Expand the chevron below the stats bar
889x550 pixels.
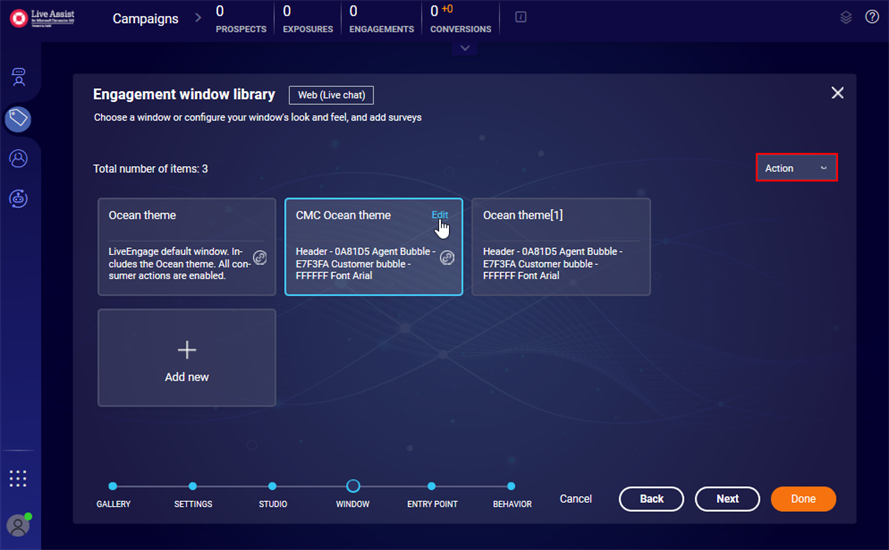[x=464, y=48]
